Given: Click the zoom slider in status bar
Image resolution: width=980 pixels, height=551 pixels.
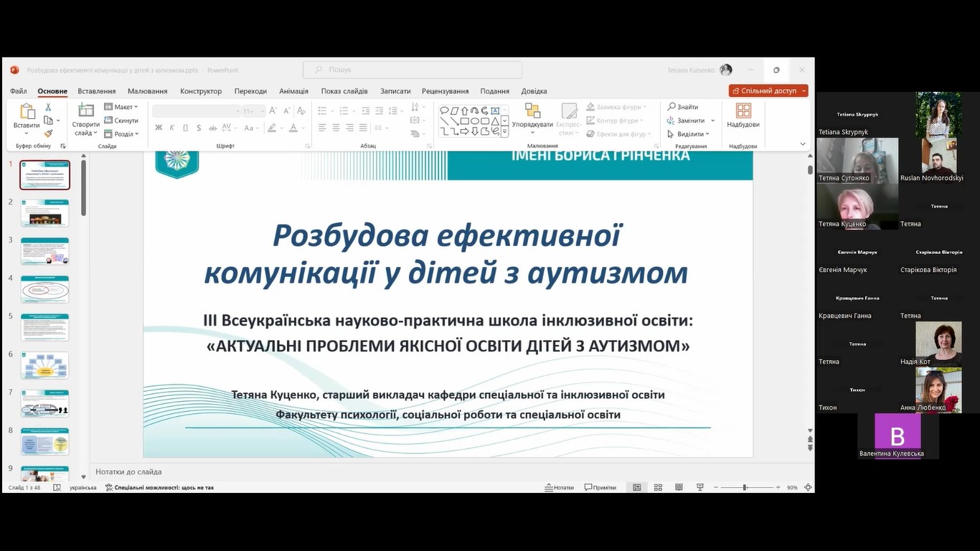Looking at the screenshot, I should point(745,487).
